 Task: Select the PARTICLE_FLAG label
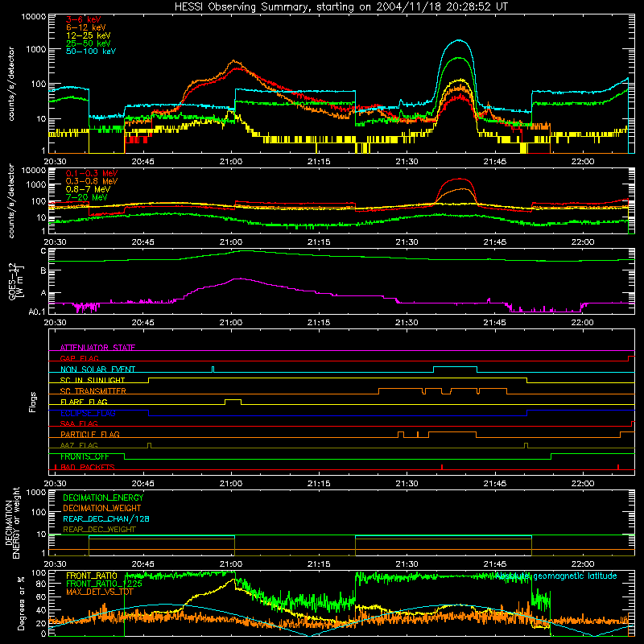click(x=90, y=434)
